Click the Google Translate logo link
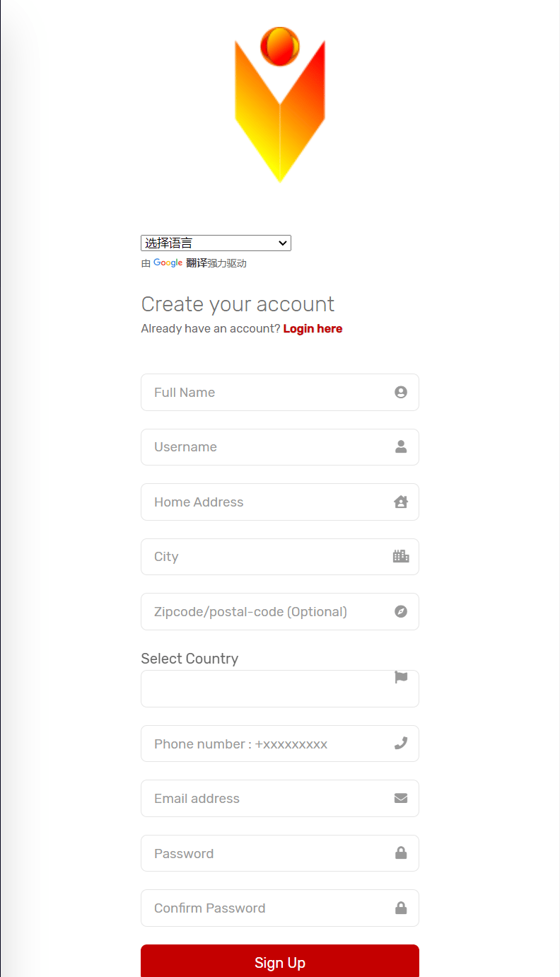This screenshot has width=560, height=977. pos(180,263)
